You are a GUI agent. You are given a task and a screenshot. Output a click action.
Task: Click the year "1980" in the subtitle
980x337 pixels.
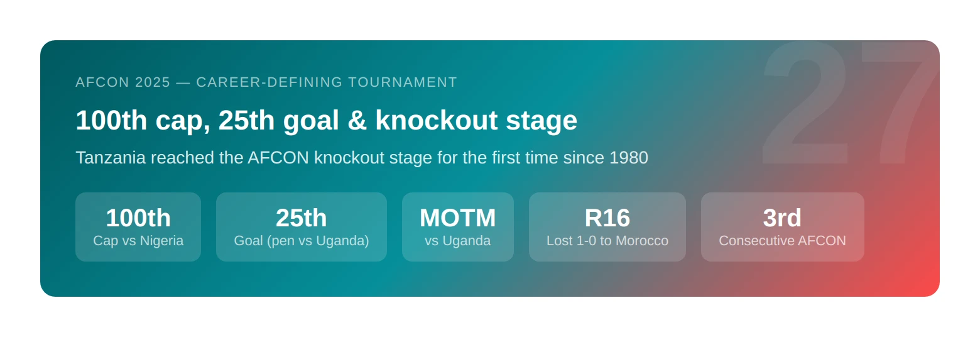click(x=629, y=158)
